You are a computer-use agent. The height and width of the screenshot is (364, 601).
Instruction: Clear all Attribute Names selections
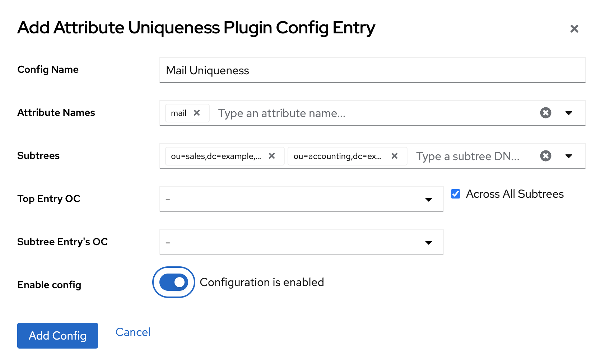coord(545,113)
